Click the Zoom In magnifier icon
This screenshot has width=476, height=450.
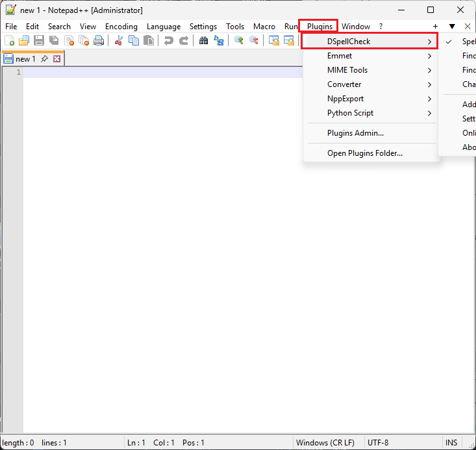pos(239,40)
